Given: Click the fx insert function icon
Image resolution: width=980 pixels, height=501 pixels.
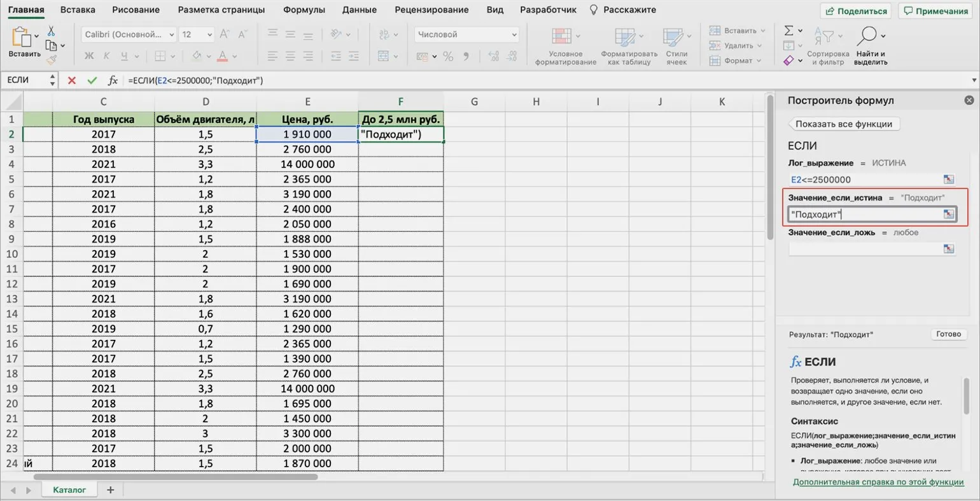Looking at the screenshot, I should tap(113, 80).
